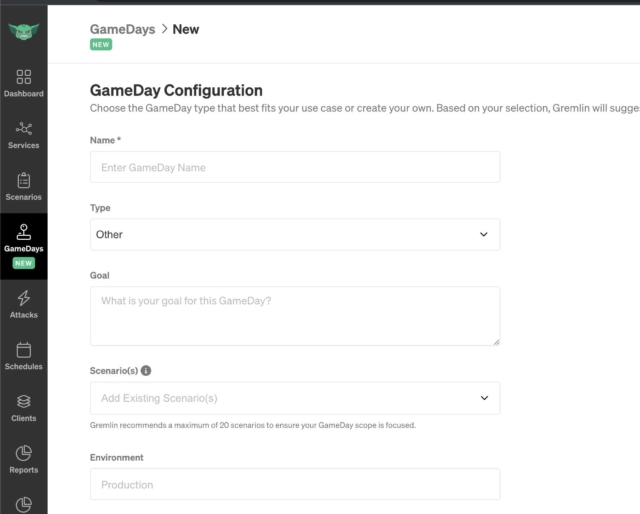The image size is (640, 514).
Task: Click the Gremlin logo icon
Action: [x=24, y=31]
